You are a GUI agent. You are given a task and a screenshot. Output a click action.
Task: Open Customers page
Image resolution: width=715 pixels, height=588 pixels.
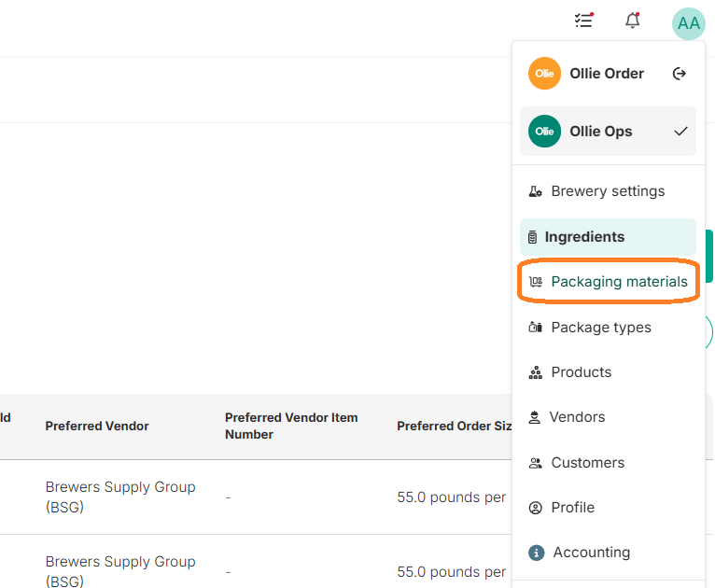tap(609, 463)
